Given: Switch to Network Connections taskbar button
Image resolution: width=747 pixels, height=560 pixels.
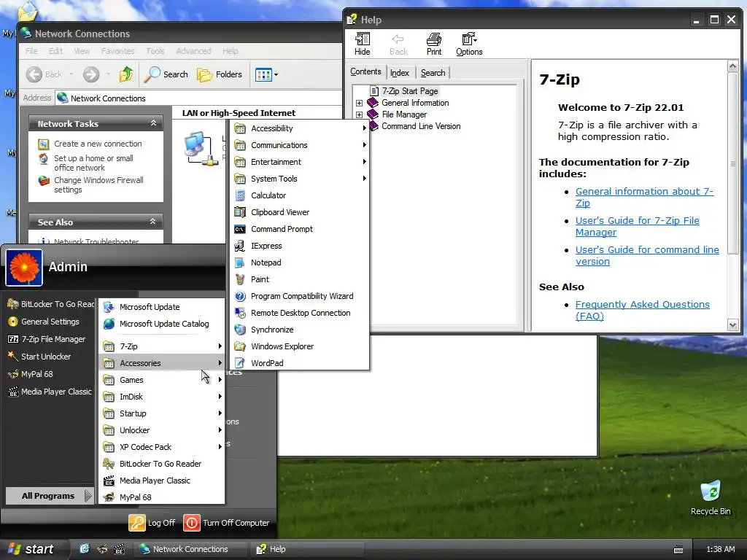Looking at the screenshot, I should 189,549.
